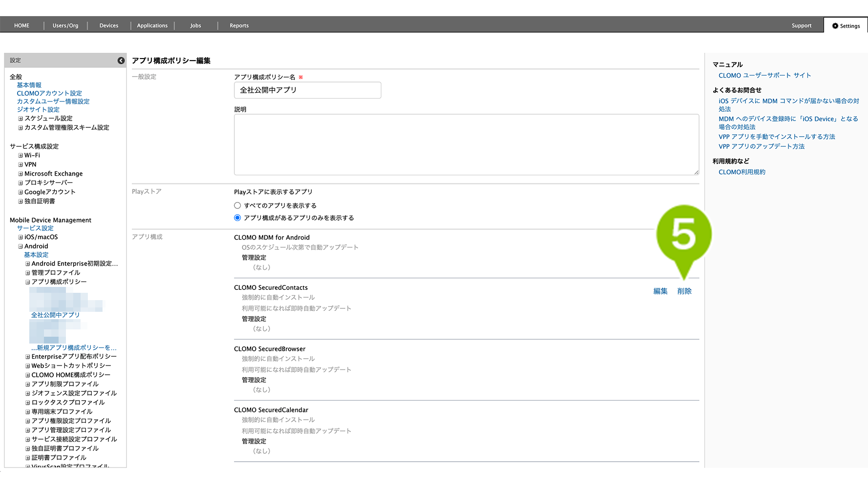
Task: Open the Devices menu
Action: pyautogui.click(x=109, y=25)
